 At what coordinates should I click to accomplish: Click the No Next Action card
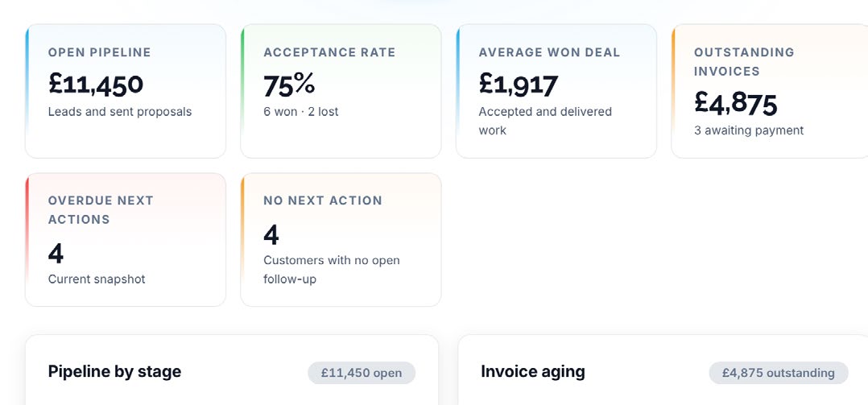click(341, 240)
